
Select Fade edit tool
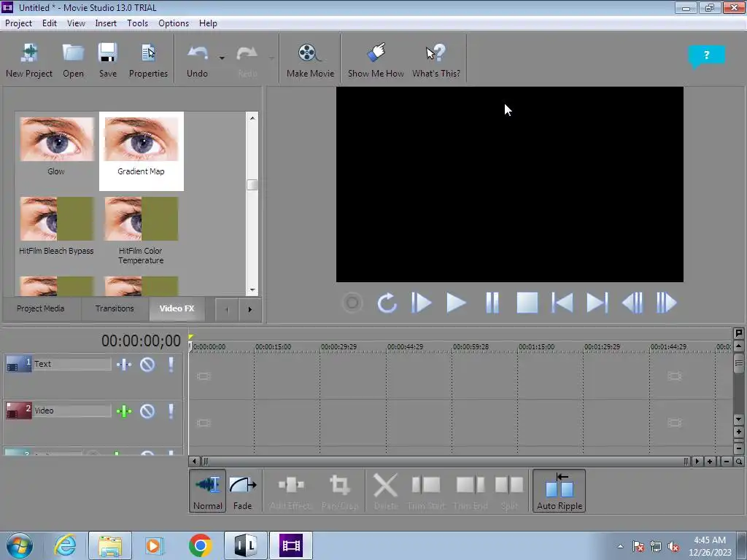(242, 491)
